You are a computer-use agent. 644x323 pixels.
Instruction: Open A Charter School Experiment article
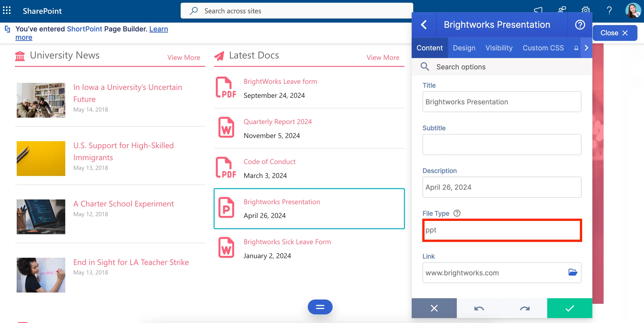click(124, 204)
